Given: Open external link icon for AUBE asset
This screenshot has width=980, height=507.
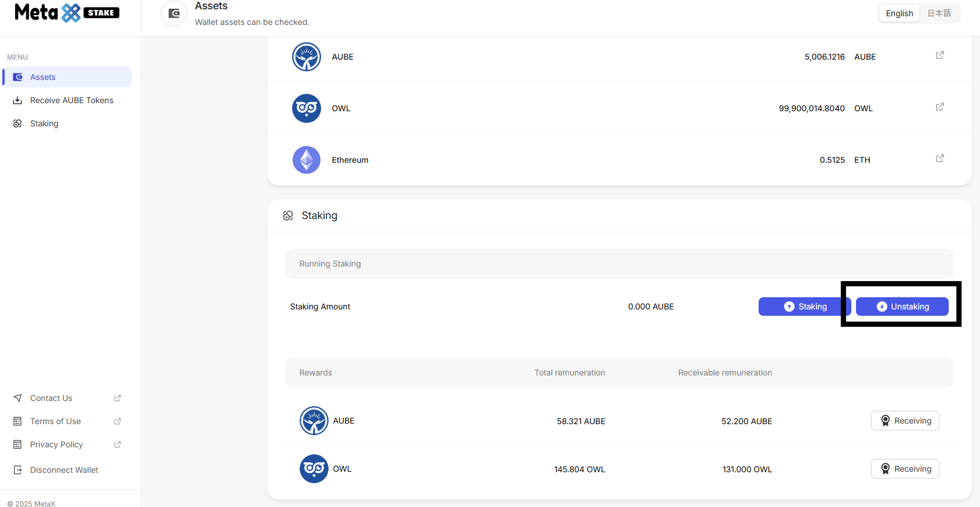Looking at the screenshot, I should (939, 56).
